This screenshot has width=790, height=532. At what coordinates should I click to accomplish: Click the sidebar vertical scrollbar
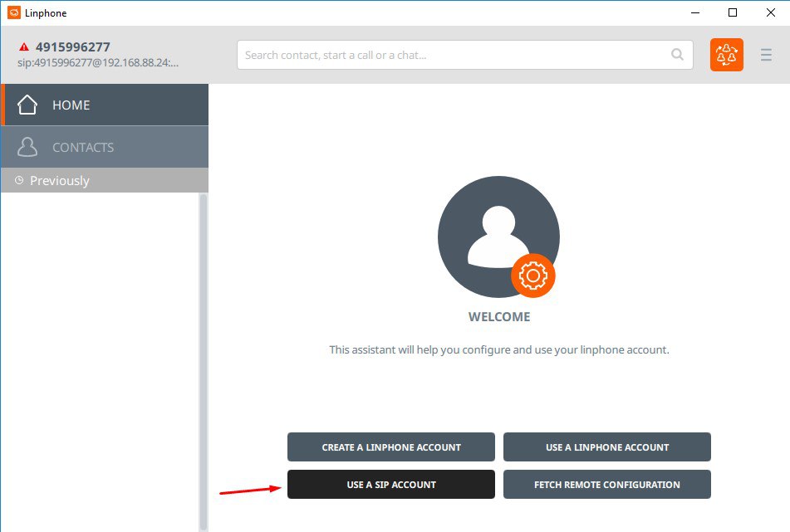[204, 361]
